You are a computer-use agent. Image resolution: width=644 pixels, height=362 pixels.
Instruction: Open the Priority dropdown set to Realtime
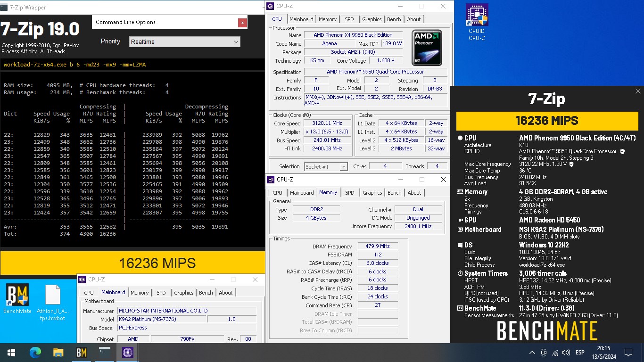click(185, 41)
